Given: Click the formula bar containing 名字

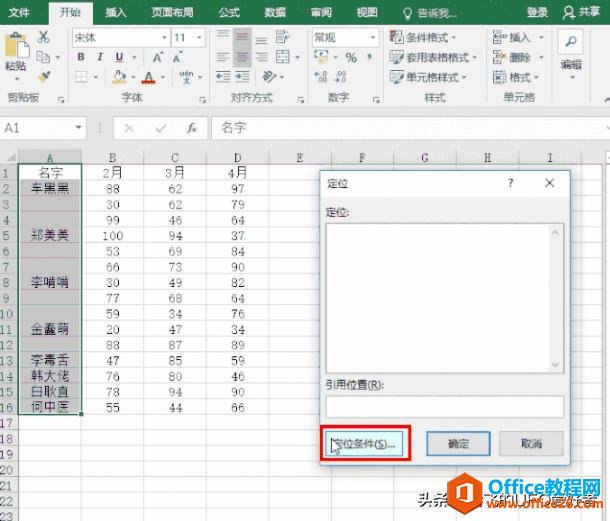Looking at the screenshot, I should pyautogui.click(x=408, y=128).
